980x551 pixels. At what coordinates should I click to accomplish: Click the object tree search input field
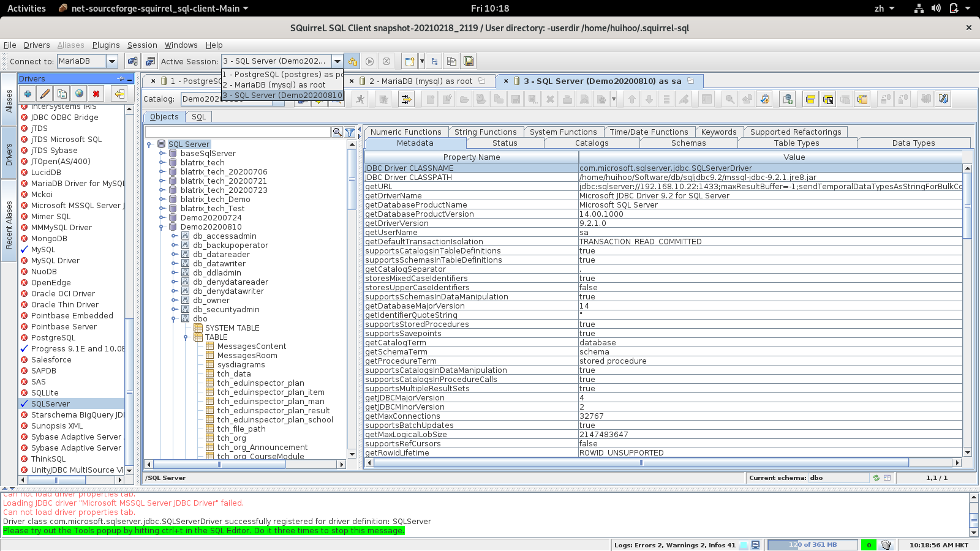pos(238,132)
